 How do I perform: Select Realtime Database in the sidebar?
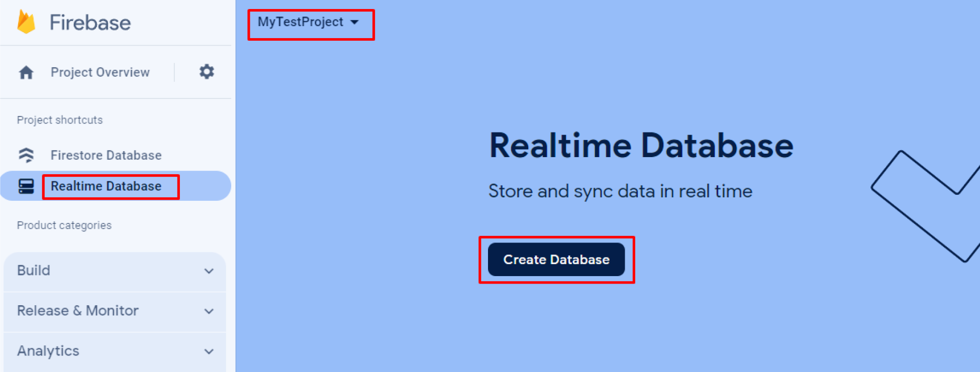pyautogui.click(x=106, y=186)
